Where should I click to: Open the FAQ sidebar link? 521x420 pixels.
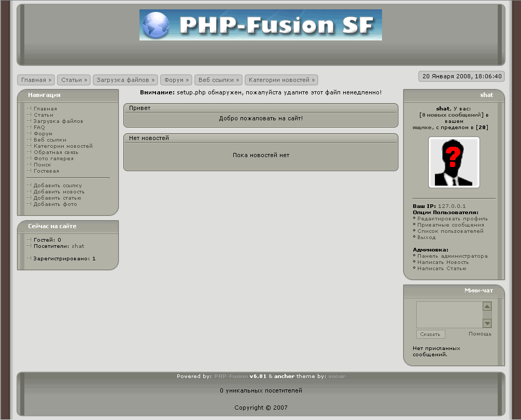click(39, 127)
